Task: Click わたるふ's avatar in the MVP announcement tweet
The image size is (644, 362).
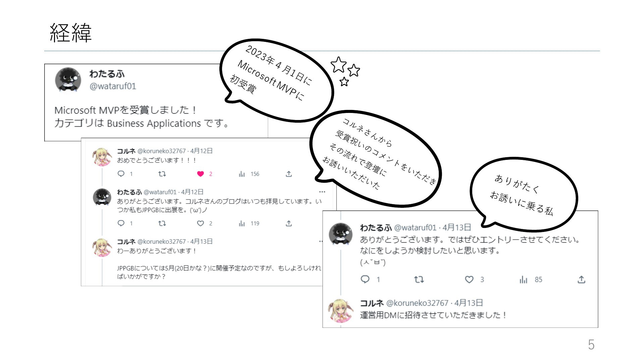Action: pos(68,80)
